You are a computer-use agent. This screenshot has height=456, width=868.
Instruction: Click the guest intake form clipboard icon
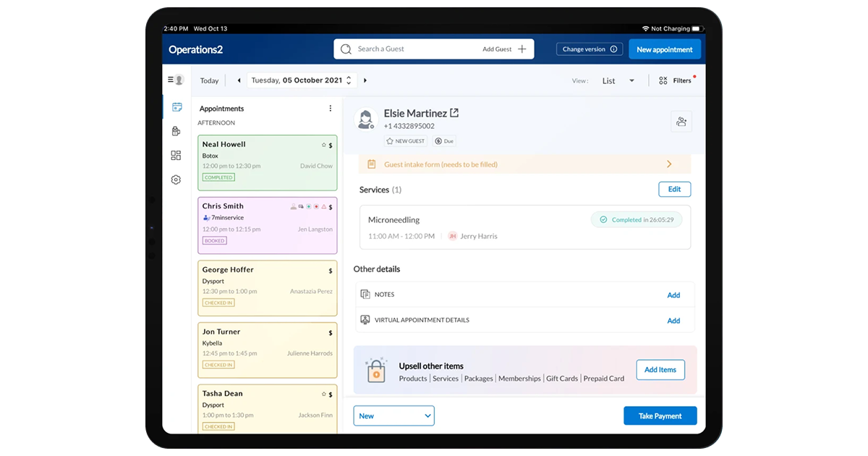pos(372,164)
